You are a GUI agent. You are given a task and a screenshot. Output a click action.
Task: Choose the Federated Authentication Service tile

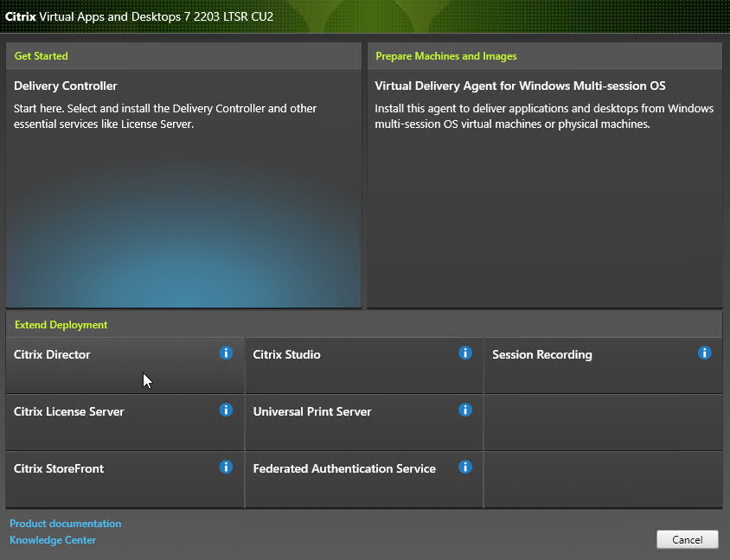pos(364,480)
